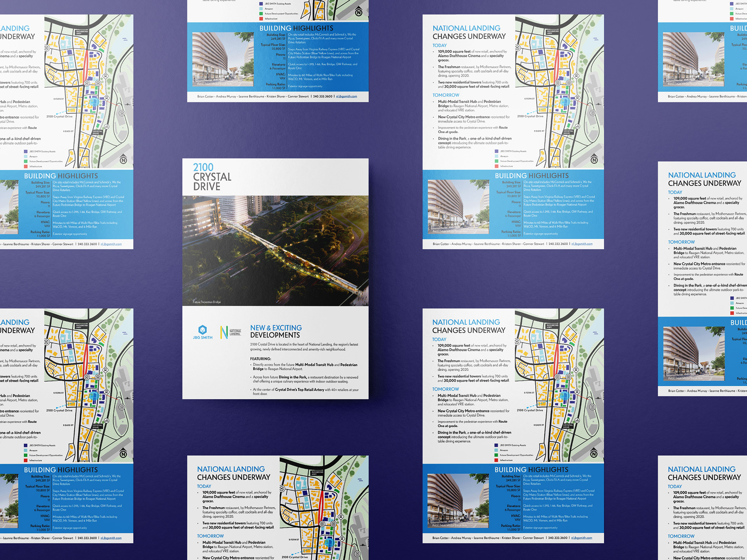This screenshot has width=747, height=560.
Task: Click the green Future Development swatch on the lower-right full flyer
Action: click(x=496, y=455)
